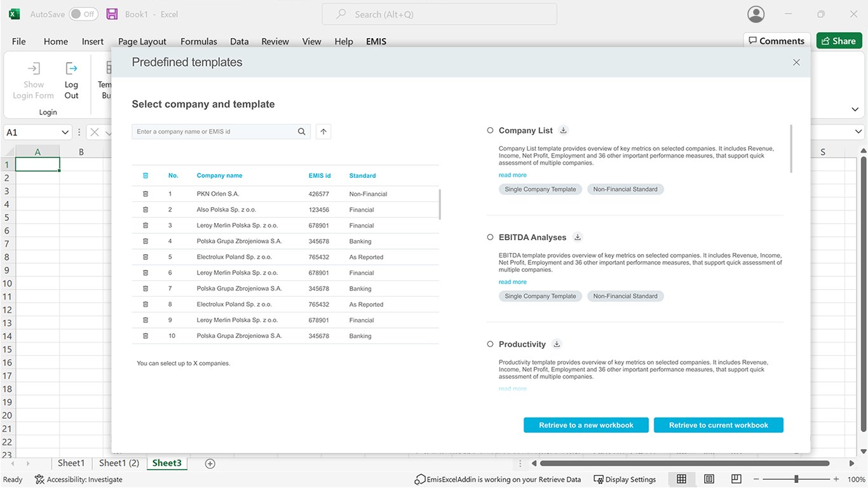Open the account profile icon
868x488 pixels.
point(756,14)
